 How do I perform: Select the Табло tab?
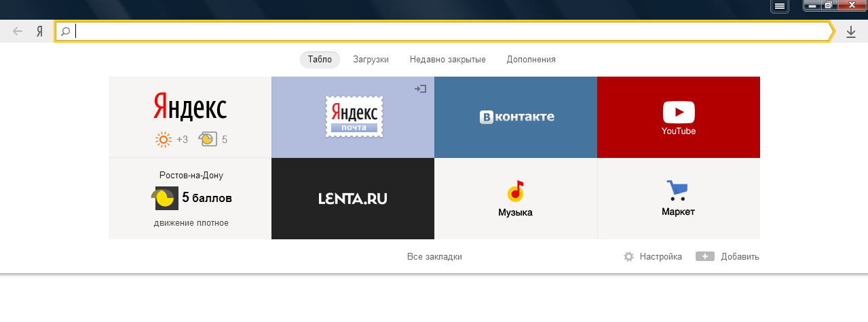pos(320,59)
